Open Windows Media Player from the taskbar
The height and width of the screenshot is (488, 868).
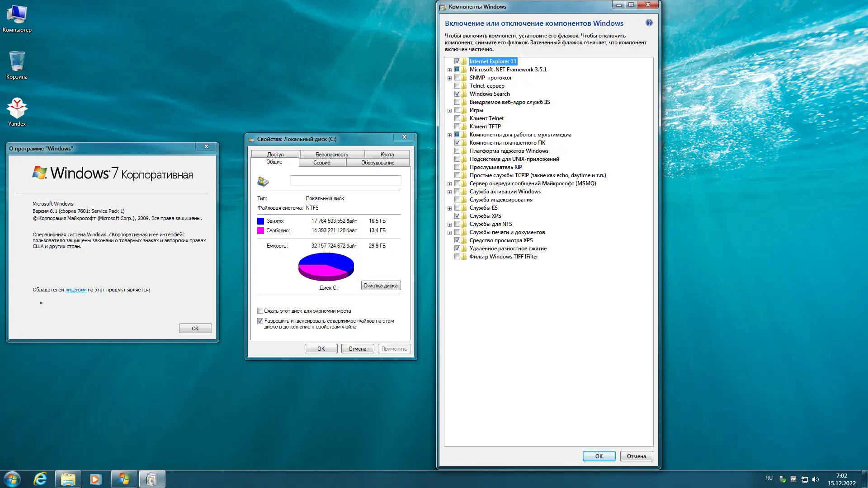pos(95,479)
